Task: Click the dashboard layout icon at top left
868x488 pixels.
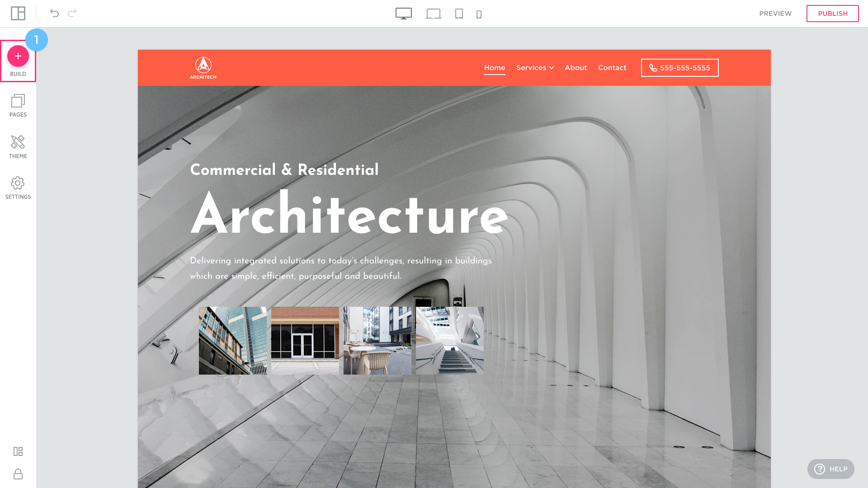Action: pos(18,13)
